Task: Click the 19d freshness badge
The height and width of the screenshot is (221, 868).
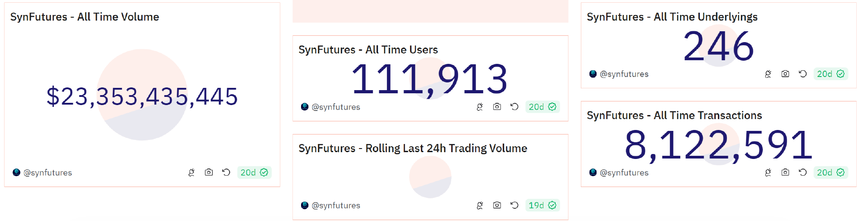Action: (542, 205)
